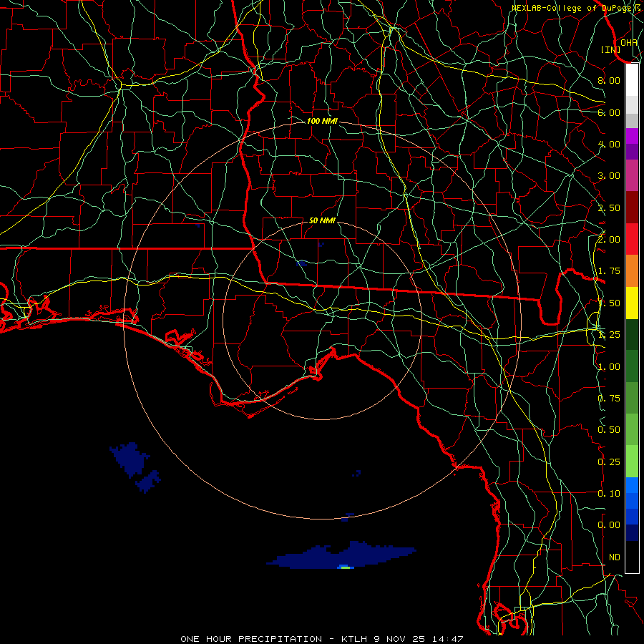
Task: Click the yellow 1.50 inch legend swatch
Action: [632, 303]
